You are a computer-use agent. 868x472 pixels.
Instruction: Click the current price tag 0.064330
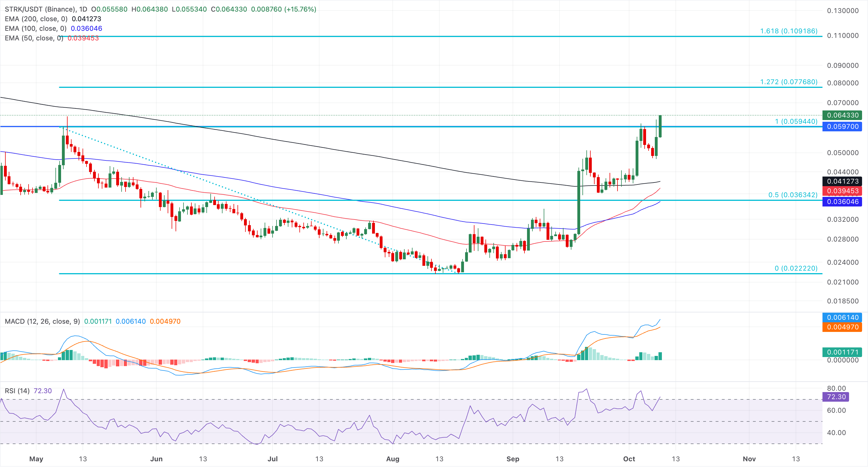842,115
